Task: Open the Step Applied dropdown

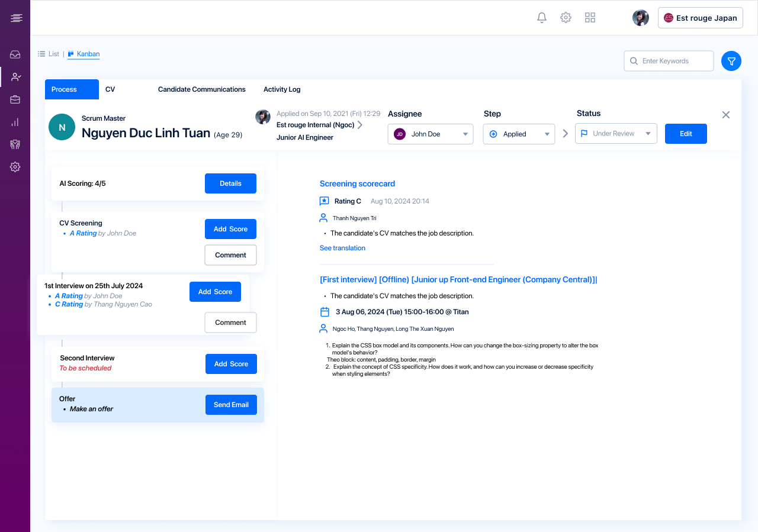Action: pos(519,134)
